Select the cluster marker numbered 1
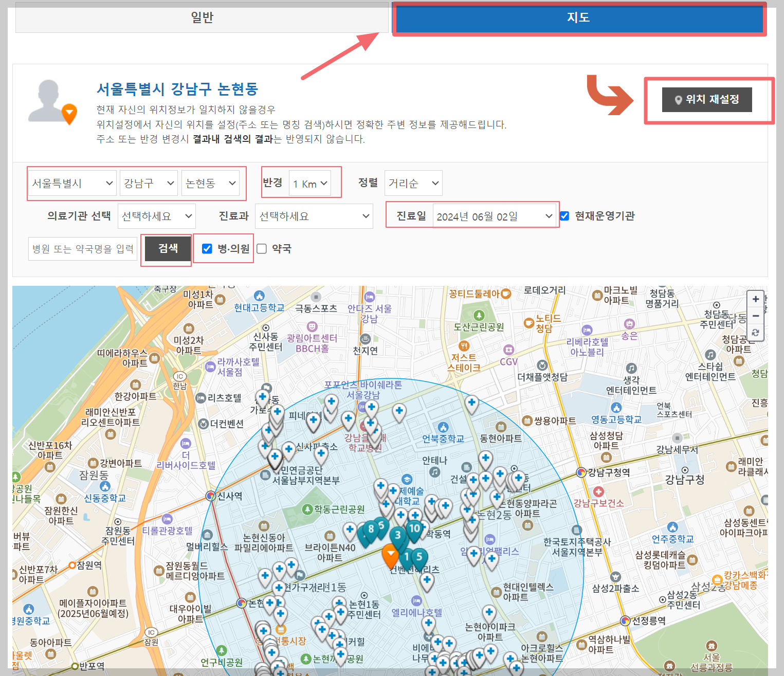Viewport: 784px width, 676px height. point(407,558)
